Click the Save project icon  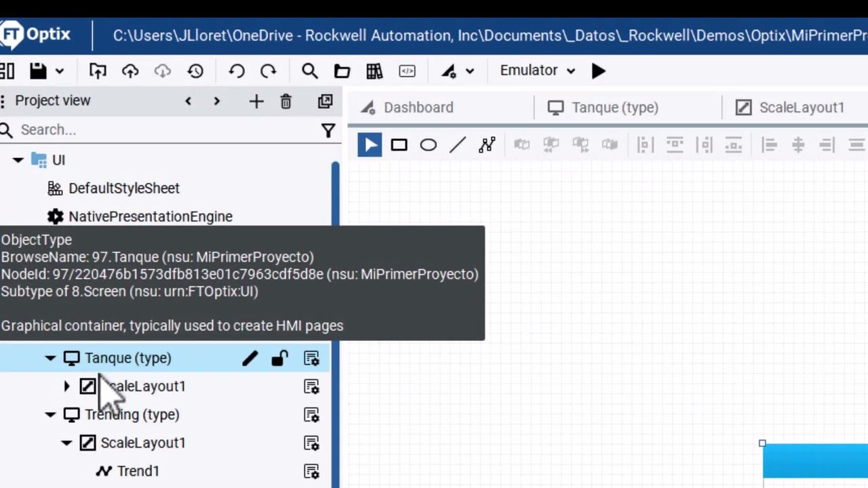(38, 70)
